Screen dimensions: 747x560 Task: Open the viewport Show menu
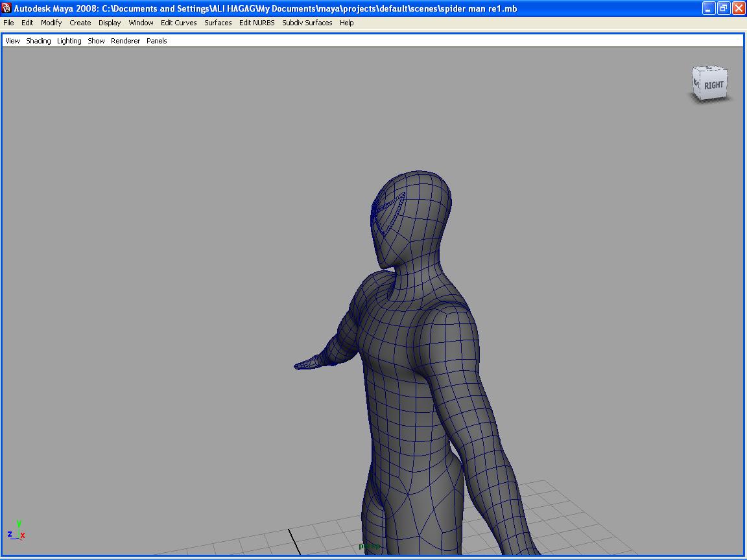click(96, 41)
